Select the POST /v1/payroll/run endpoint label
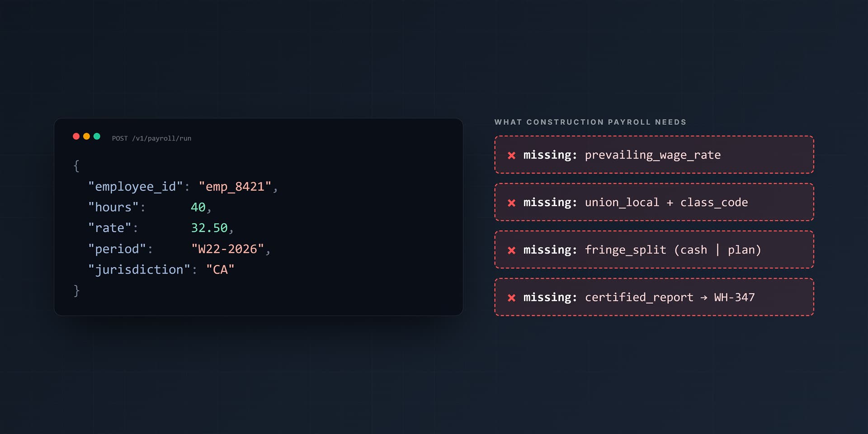Screen dimensions: 868x434 pyautogui.click(x=151, y=138)
